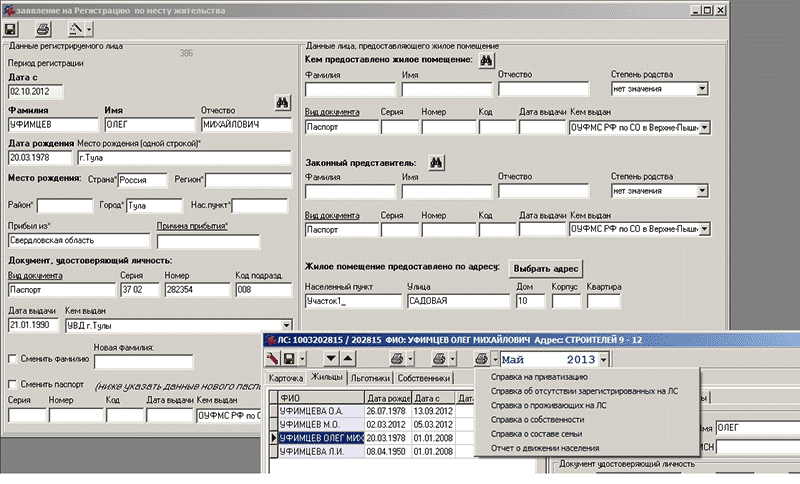This screenshot has width=800, height=484.
Task: Click the Улица field containing САДОВАЯ
Action: 459,301
